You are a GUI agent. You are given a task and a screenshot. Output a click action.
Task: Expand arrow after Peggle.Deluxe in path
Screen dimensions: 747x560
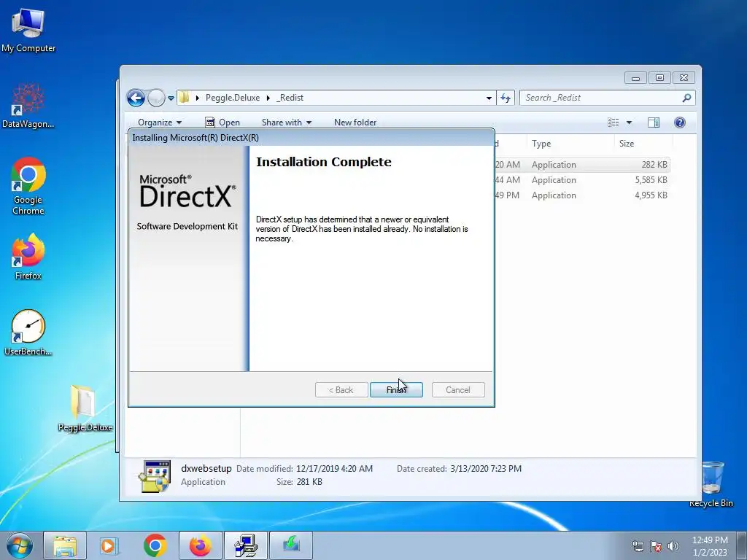268,98
